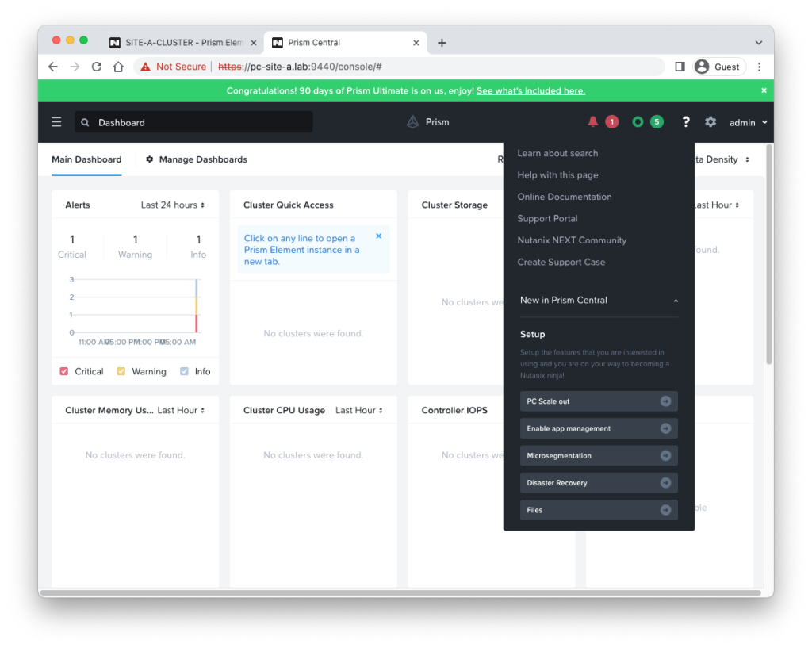
Task: Open the green tasks circle indicator
Action: coord(638,122)
